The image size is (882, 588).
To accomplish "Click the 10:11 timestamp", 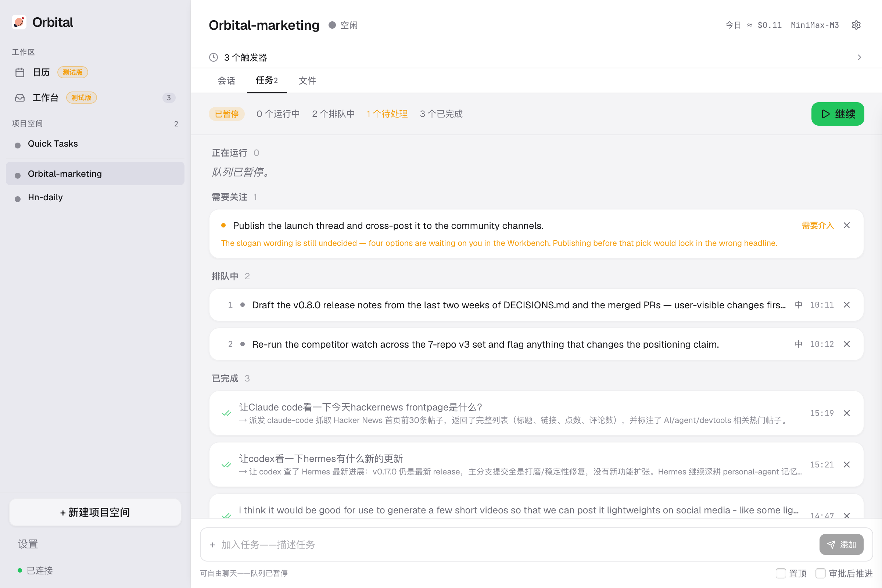I will 822,305.
